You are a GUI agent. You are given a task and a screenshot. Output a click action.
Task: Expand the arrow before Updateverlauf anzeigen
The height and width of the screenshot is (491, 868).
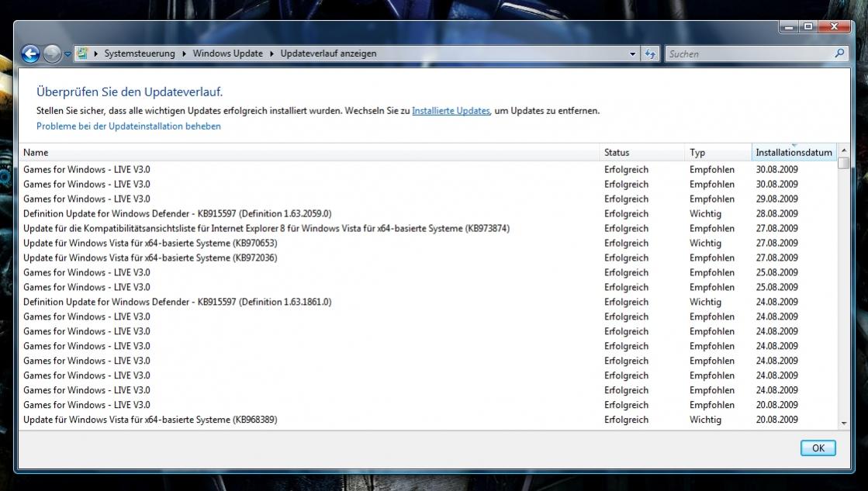click(271, 54)
